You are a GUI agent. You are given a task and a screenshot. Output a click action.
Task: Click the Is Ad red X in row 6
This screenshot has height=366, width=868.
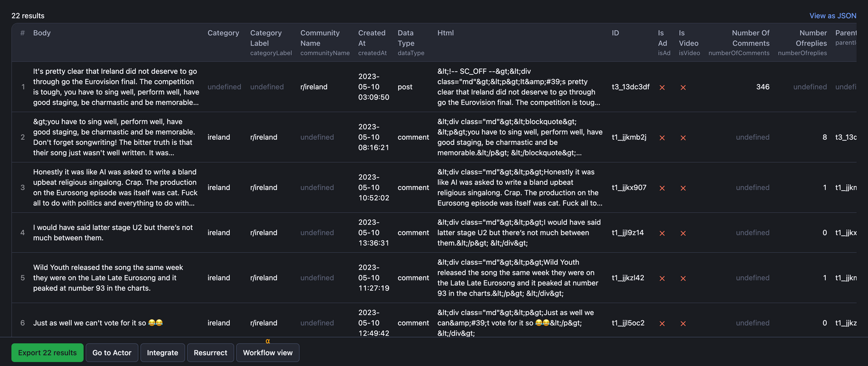point(662,323)
